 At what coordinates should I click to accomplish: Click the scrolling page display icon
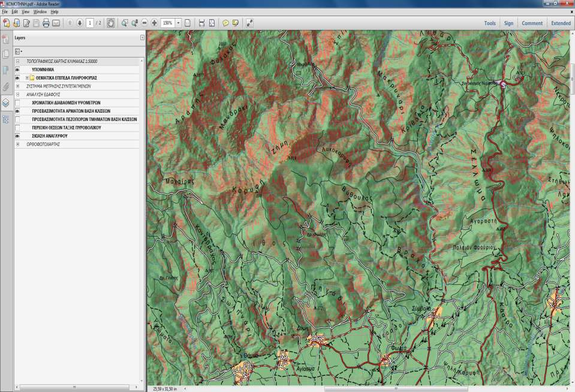[188, 23]
